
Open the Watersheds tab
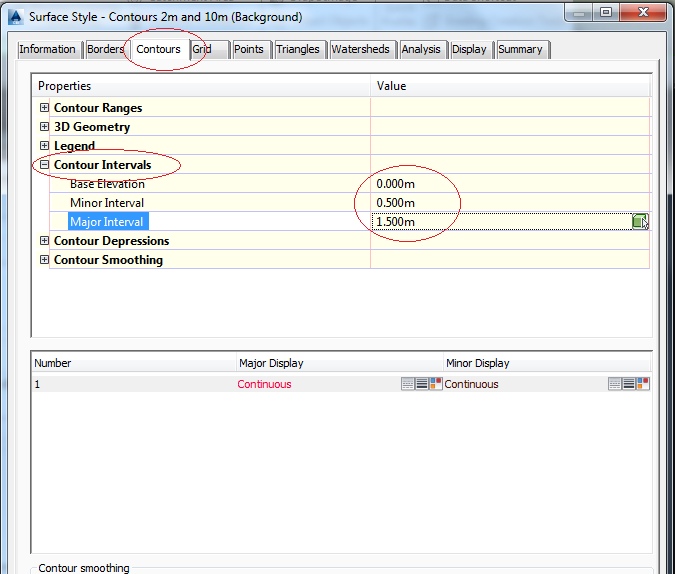click(x=360, y=49)
